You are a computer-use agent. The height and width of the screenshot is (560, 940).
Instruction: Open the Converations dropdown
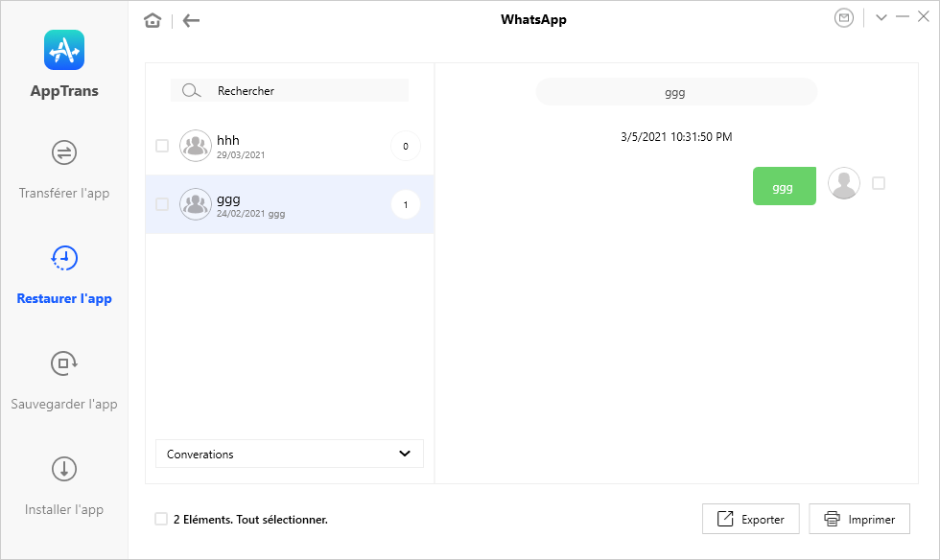pos(290,454)
